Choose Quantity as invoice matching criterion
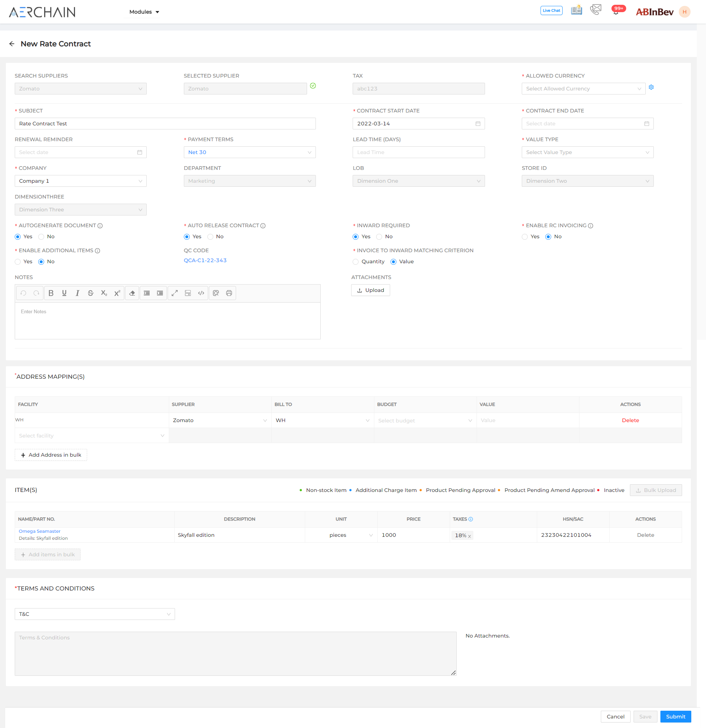Viewport: 706px width, 728px height. pyautogui.click(x=356, y=262)
